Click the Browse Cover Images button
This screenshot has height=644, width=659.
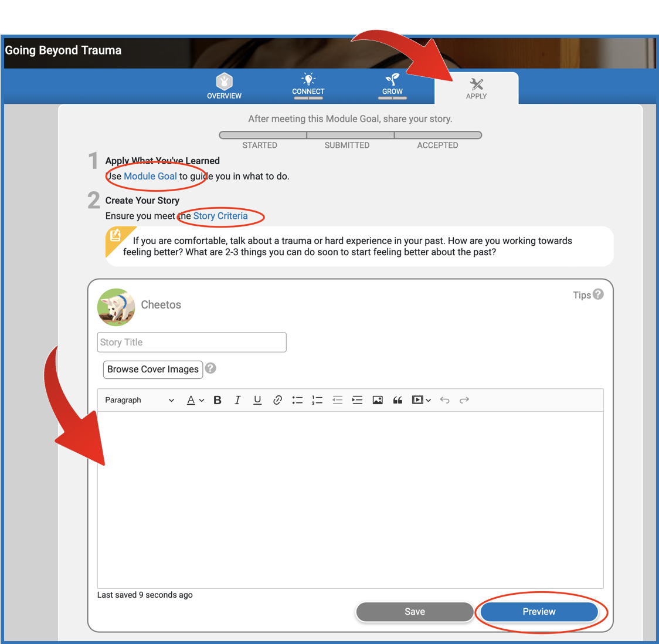point(153,370)
